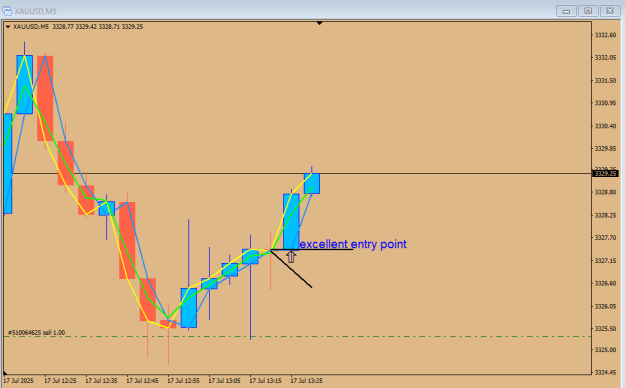Screen dimensions: 625x388
Task: Click the sell order #510064625 label
Action: coord(36,332)
